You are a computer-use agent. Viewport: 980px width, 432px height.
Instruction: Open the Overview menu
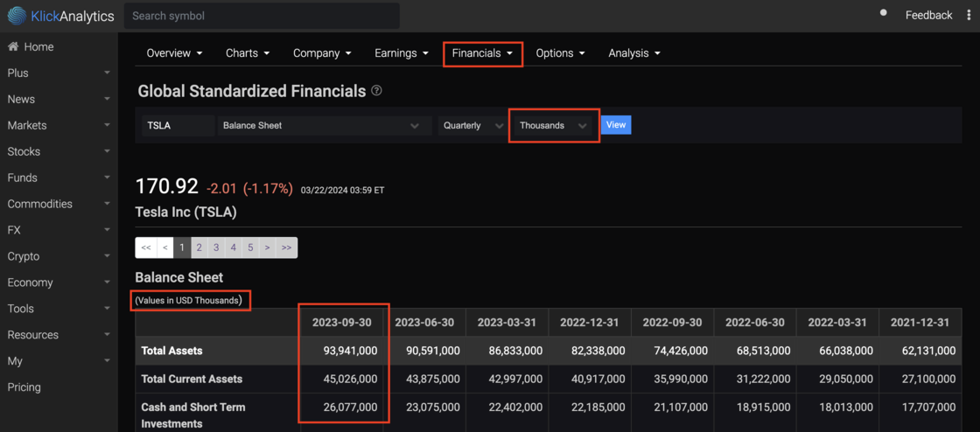174,53
